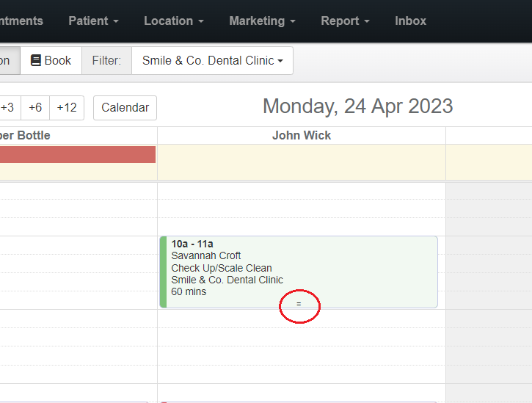Image resolution: width=532 pixels, height=403 pixels.
Task: Click the yellow all-day area under John Wick
Action: click(x=301, y=162)
